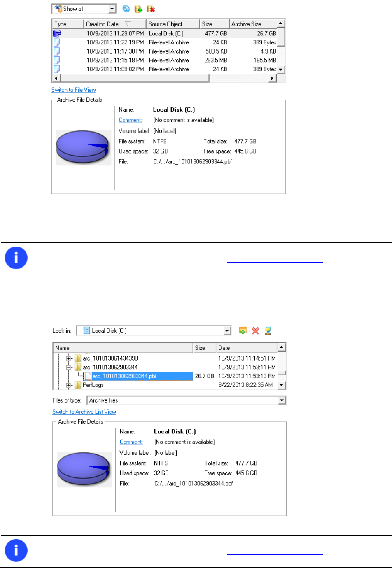Click file archive icon for 11:15:18 PM row
392x568 pixels.
click(57, 60)
